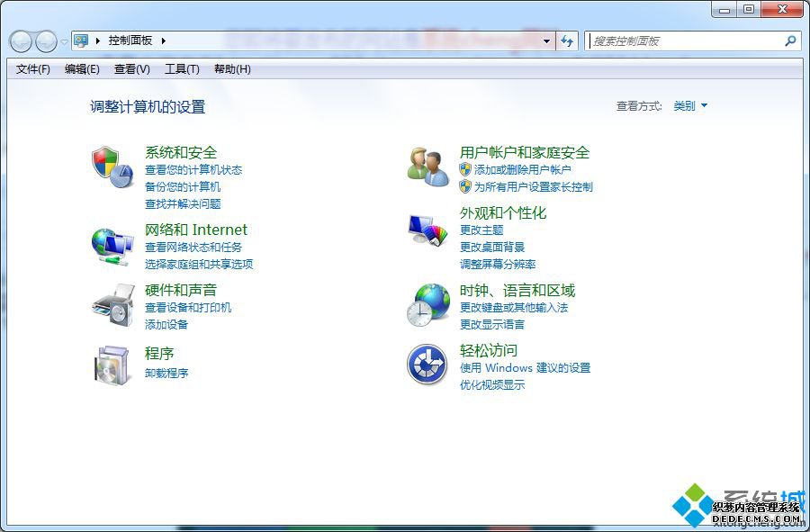Open the 轻松访问 category heading
The height and width of the screenshot is (532, 810).
pos(488,350)
